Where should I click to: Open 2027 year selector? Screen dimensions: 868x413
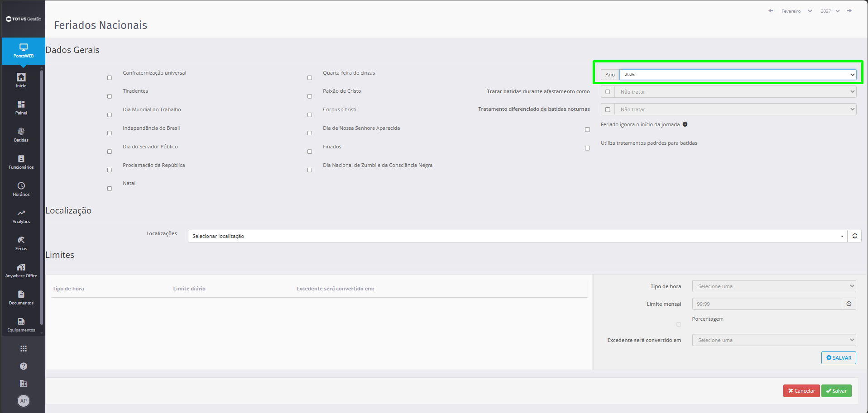point(830,11)
